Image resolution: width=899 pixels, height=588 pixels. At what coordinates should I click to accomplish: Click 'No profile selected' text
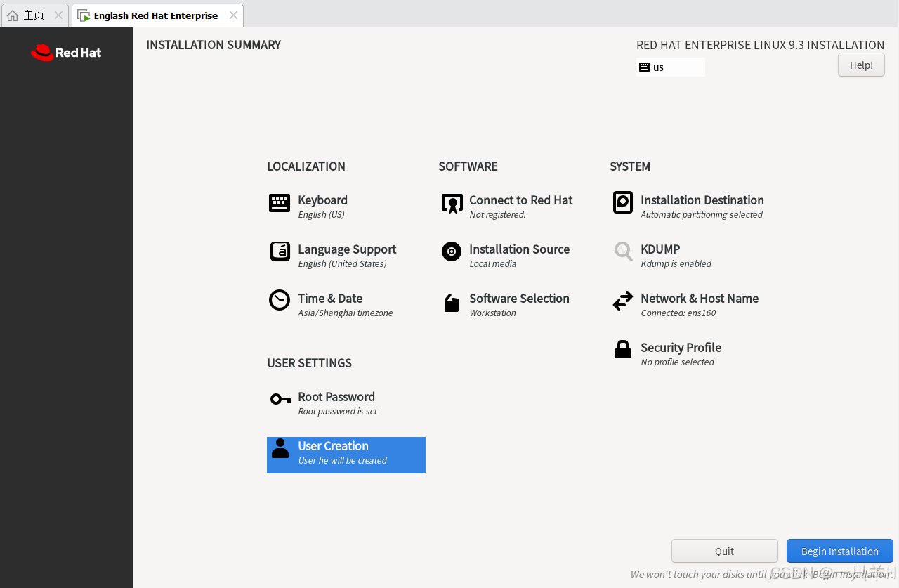click(677, 362)
